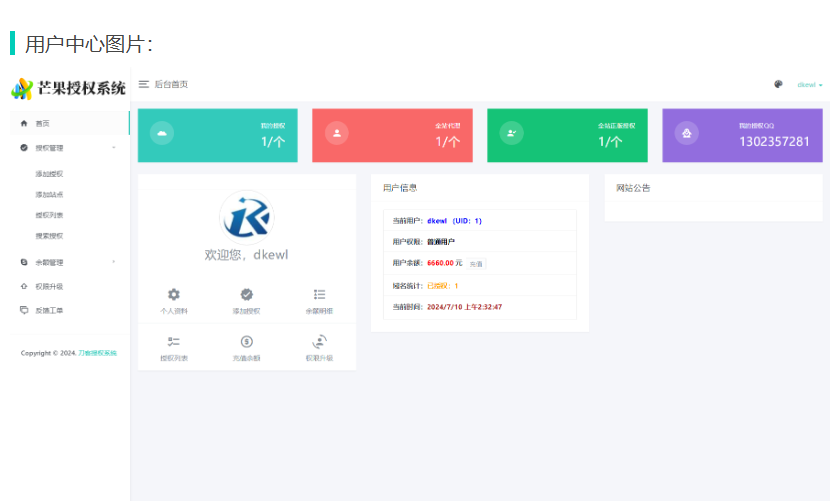Click the dkewl avatar image
Viewport: 835px width, 501px height.
click(x=247, y=218)
